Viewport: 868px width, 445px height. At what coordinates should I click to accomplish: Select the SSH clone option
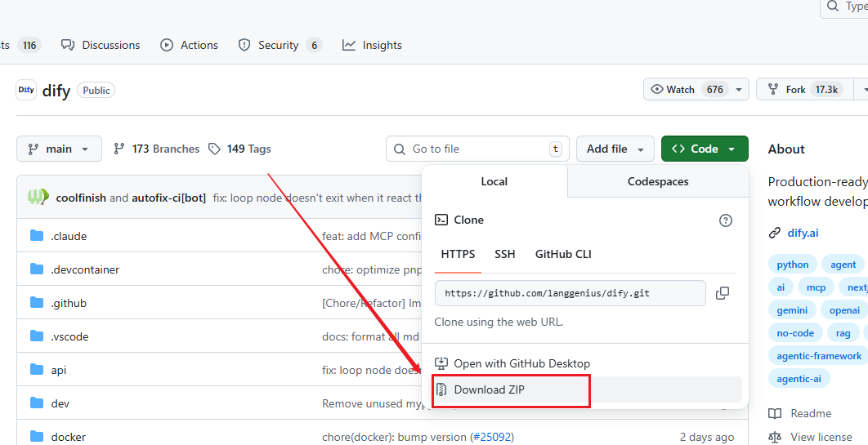[x=505, y=254]
